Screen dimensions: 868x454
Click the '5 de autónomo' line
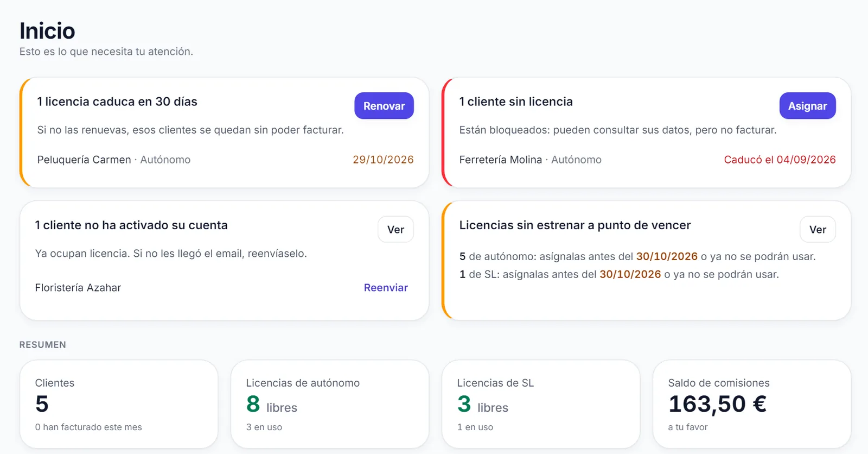(x=637, y=256)
